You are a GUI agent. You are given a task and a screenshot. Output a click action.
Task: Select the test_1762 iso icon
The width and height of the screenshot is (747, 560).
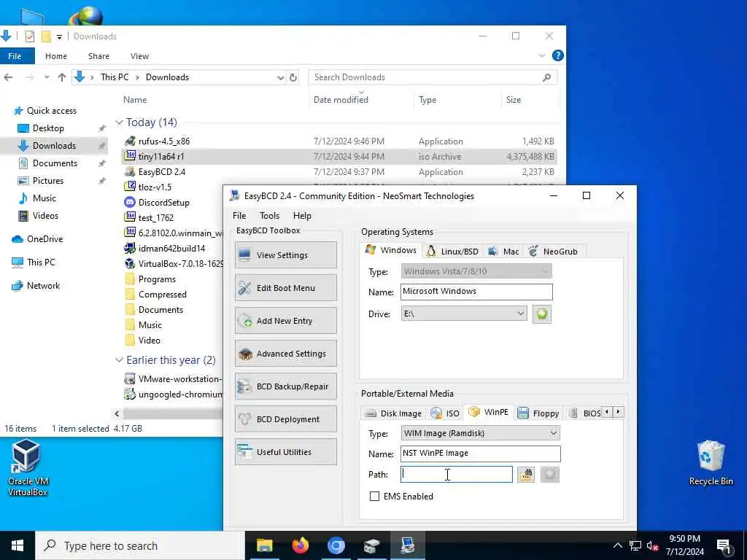(130, 217)
